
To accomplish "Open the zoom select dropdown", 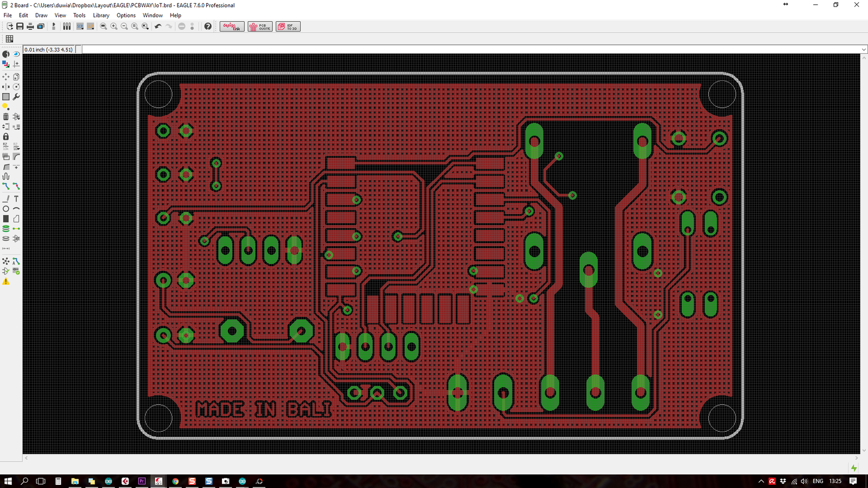I will tap(145, 27).
